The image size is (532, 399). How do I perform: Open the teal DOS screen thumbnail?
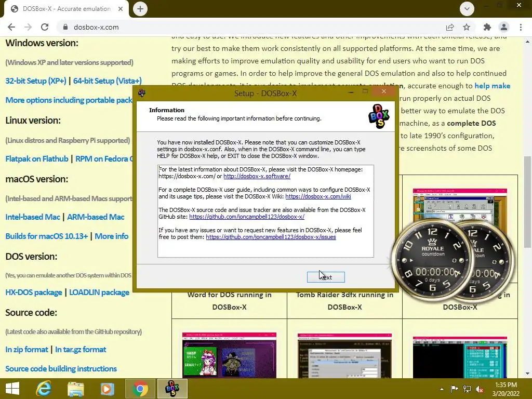[460, 357]
